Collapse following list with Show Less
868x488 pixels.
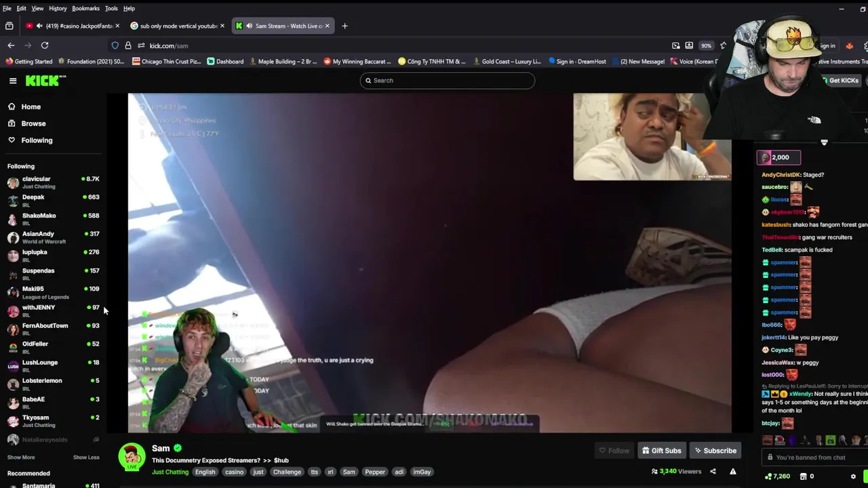click(86, 457)
